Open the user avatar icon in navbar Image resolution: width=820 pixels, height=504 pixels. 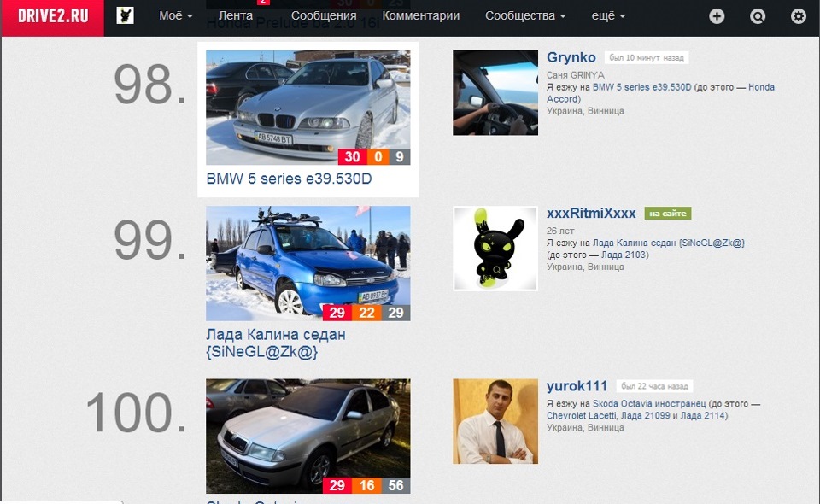(125, 15)
